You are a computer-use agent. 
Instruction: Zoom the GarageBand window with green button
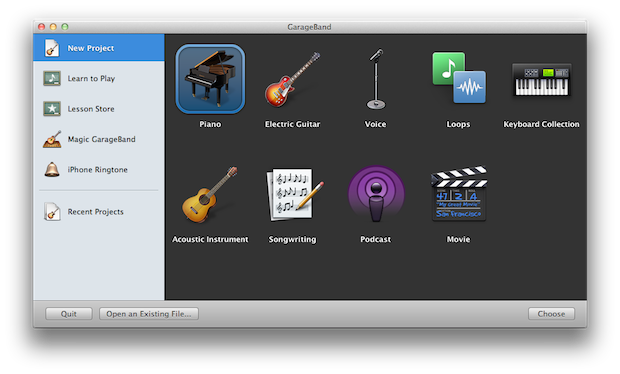tap(65, 26)
